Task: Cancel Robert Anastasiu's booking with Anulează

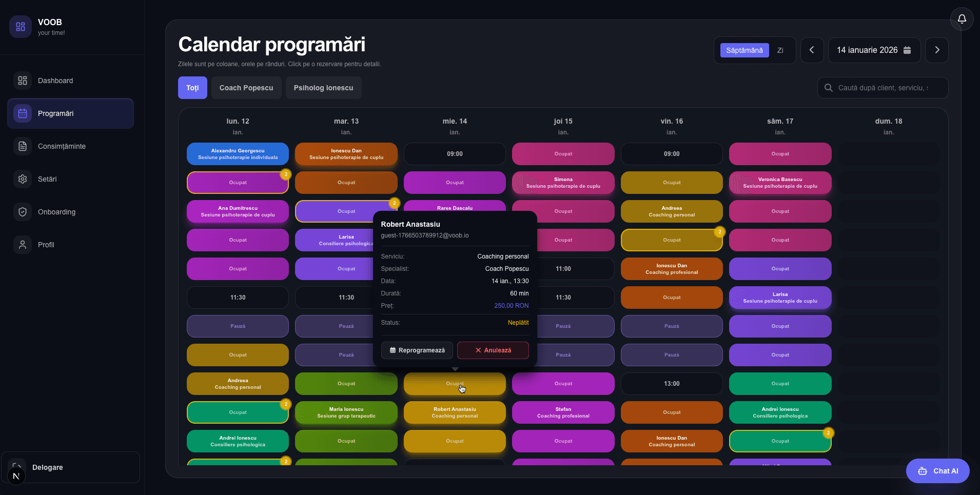Action: 493,350
